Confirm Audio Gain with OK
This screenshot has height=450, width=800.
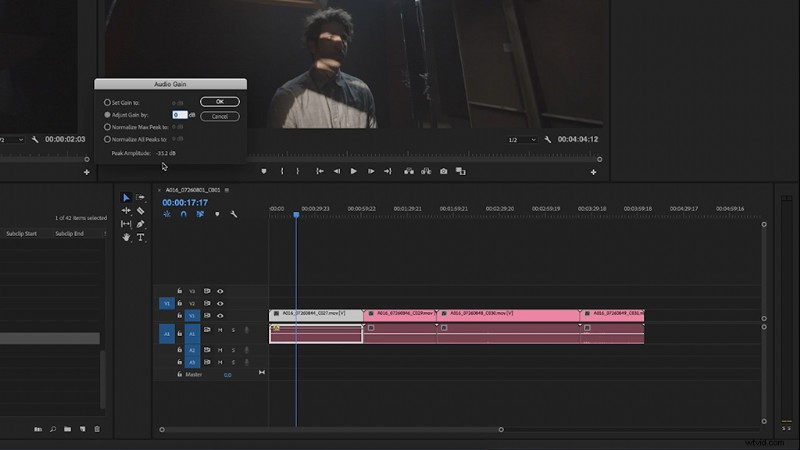(x=220, y=102)
